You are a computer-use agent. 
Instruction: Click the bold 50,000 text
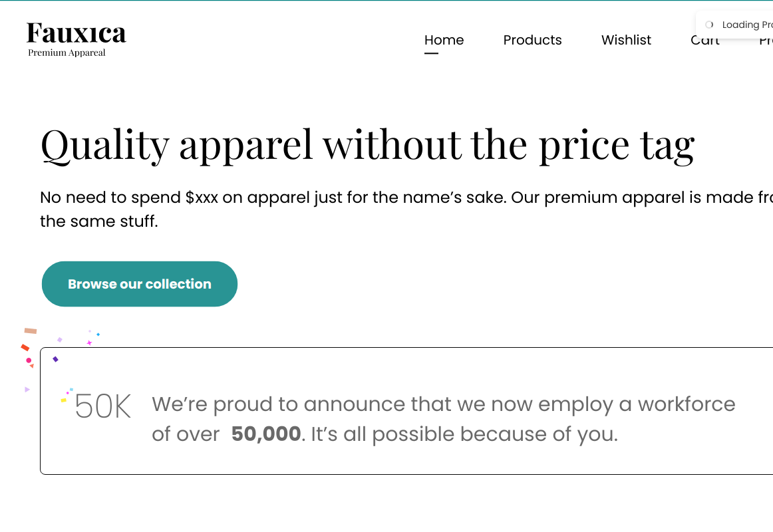(x=266, y=434)
